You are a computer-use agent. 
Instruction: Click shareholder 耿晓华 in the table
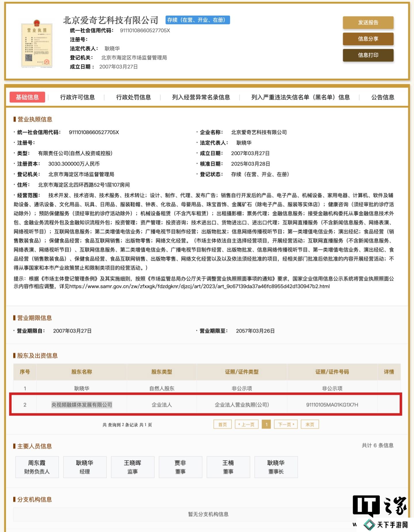(x=82, y=388)
